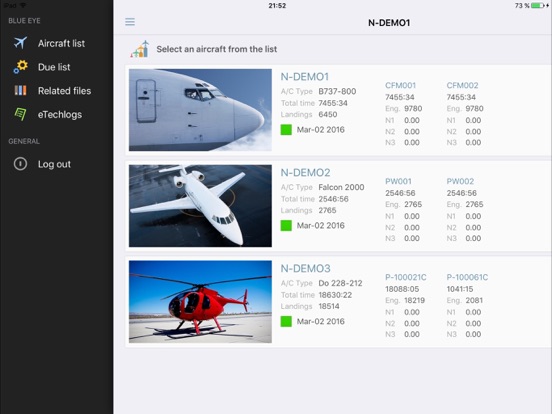Click the green status square for N-DEMO1
552x414 pixels.
click(286, 130)
